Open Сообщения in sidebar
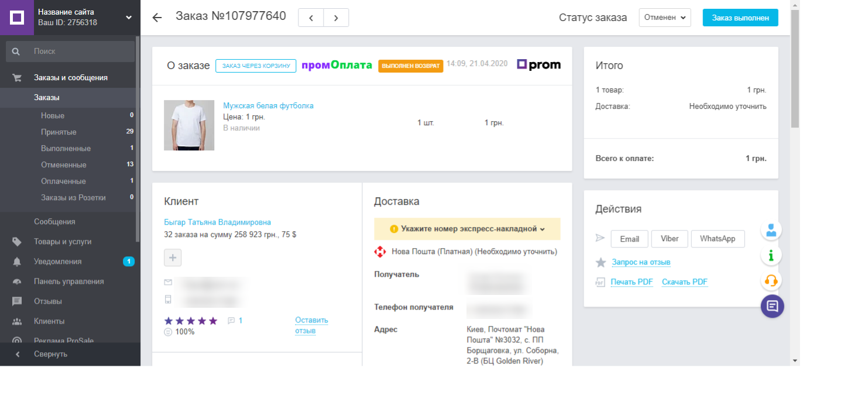Viewport: 868px width, 402px height. pyautogui.click(x=54, y=222)
